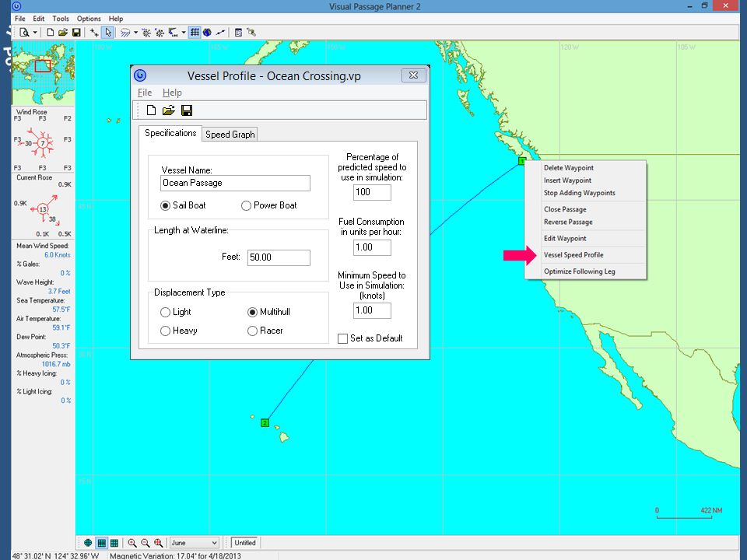Click the second wind rose display icon
Screen dimensions: 747x560
[160, 33]
